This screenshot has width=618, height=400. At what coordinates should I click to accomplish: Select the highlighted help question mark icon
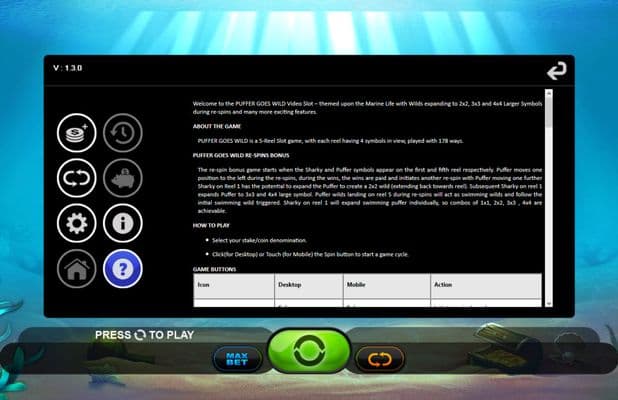click(x=123, y=267)
